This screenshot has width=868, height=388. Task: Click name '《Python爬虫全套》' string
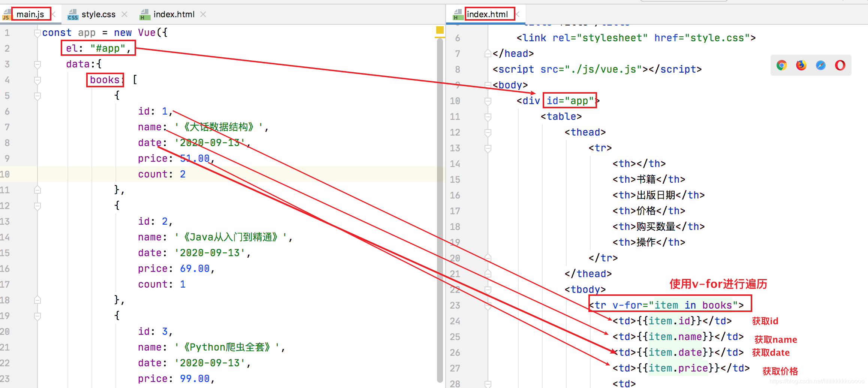[227, 347]
